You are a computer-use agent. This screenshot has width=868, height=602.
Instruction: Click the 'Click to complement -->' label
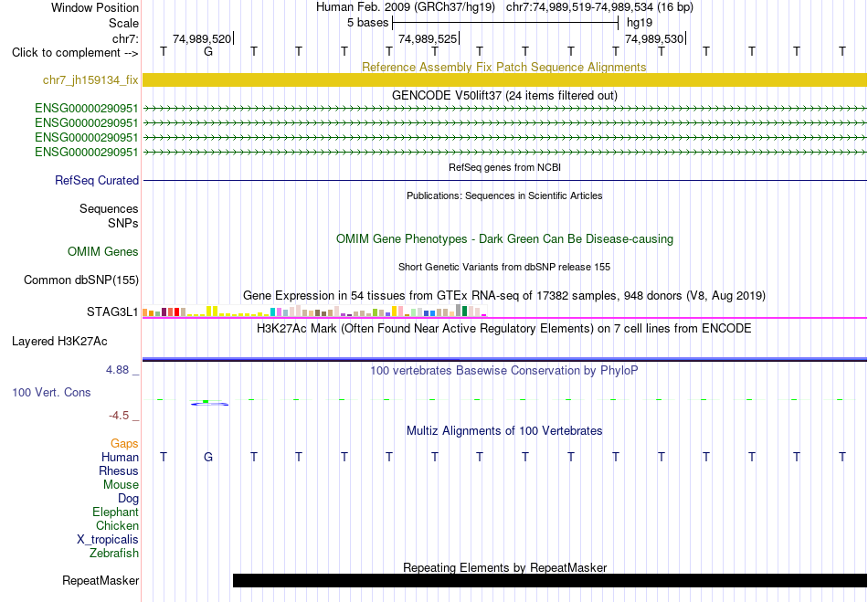coord(75,53)
